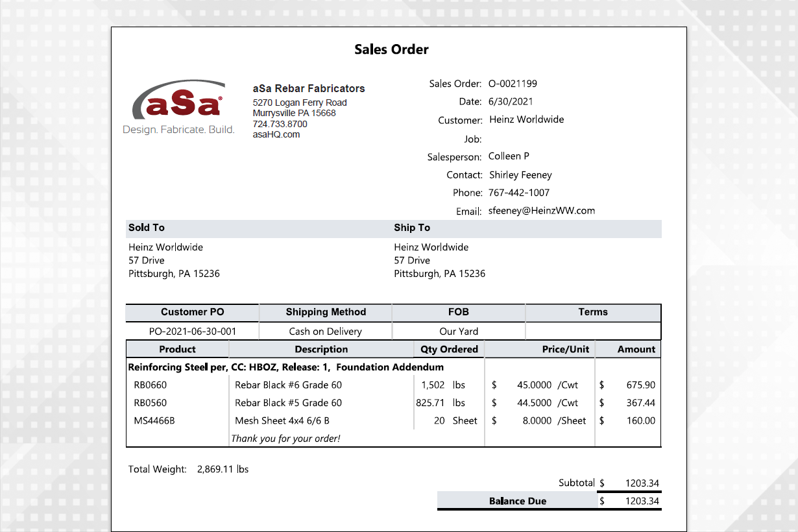
Task: Select product code RB0560
Action: coord(150,403)
